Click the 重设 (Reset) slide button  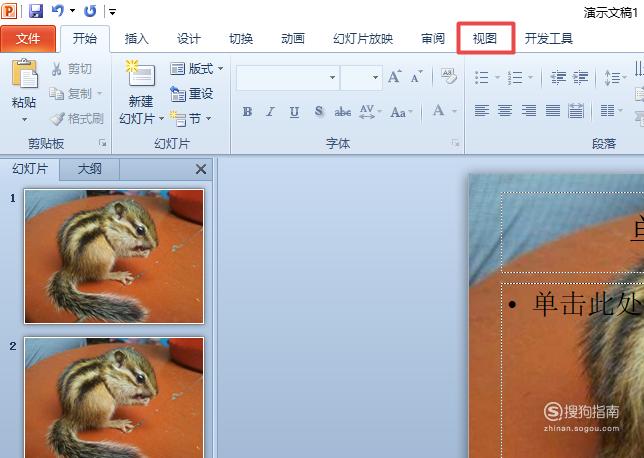[192, 94]
